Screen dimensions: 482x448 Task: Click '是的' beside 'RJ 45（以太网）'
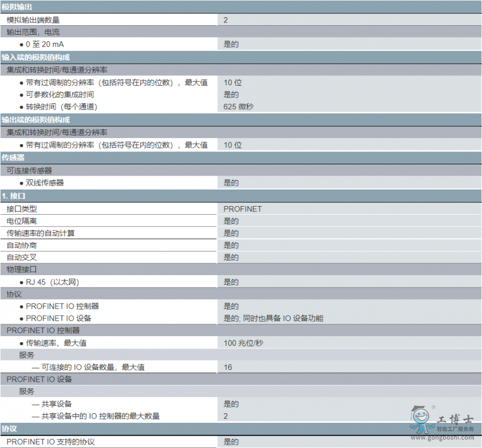click(x=231, y=282)
